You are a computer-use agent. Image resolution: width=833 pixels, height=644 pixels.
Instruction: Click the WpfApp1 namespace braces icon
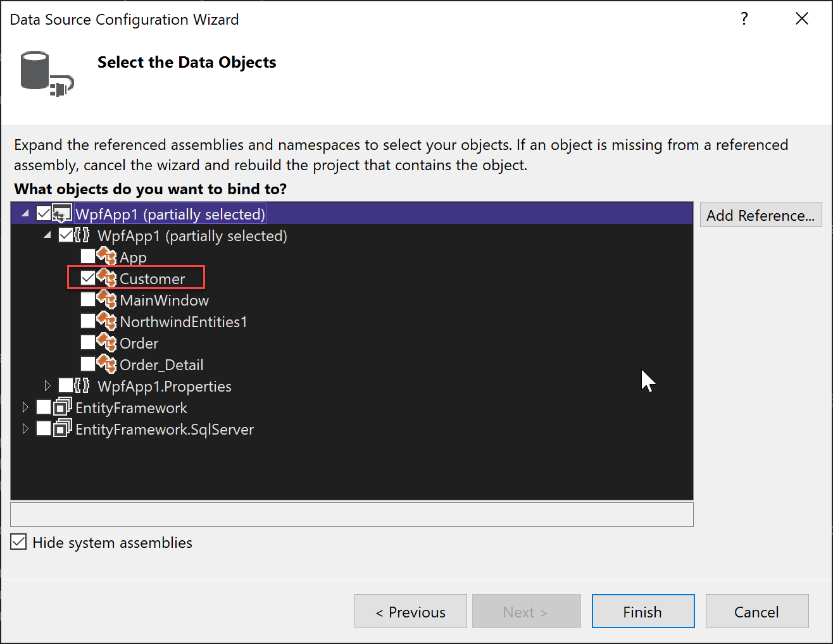click(x=81, y=235)
